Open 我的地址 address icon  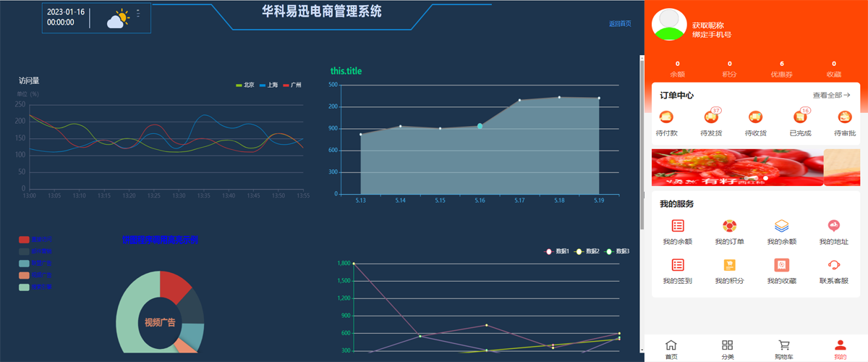pos(833,226)
